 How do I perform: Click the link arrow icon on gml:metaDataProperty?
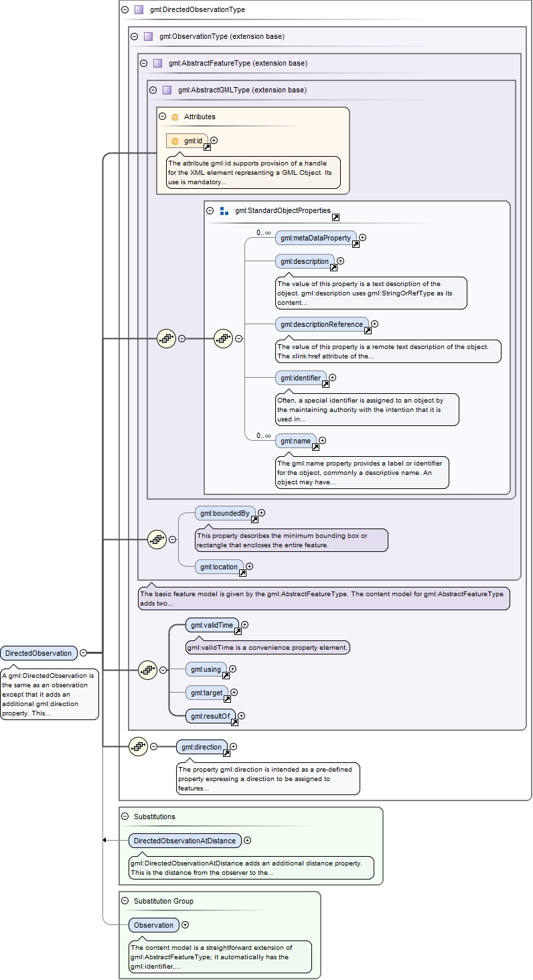point(356,244)
